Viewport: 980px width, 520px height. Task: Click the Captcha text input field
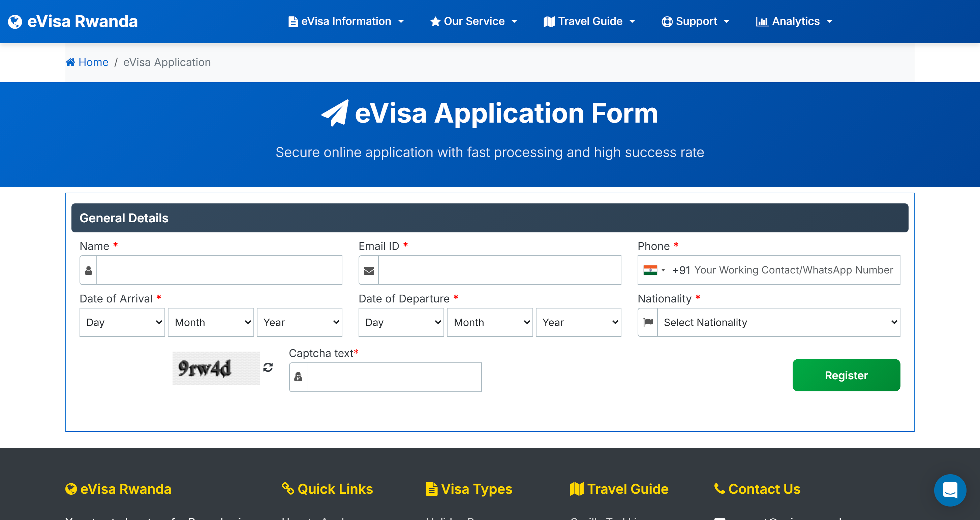coord(394,377)
